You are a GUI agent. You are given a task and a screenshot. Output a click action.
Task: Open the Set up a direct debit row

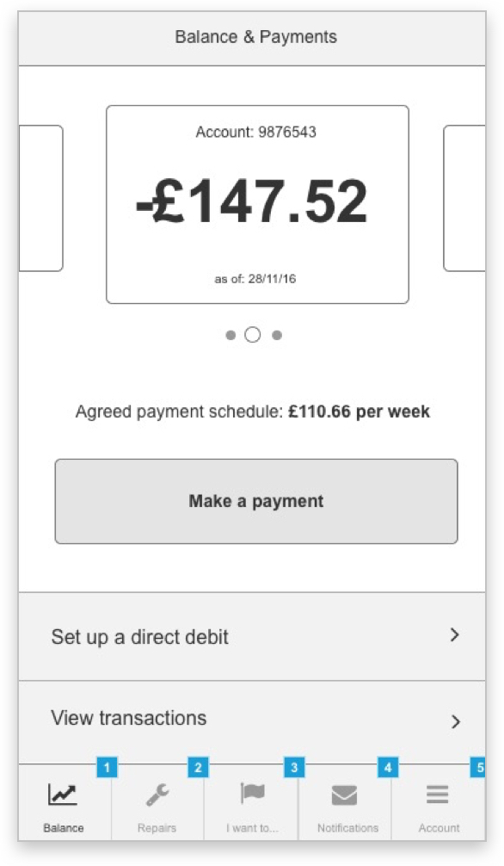[252, 636]
